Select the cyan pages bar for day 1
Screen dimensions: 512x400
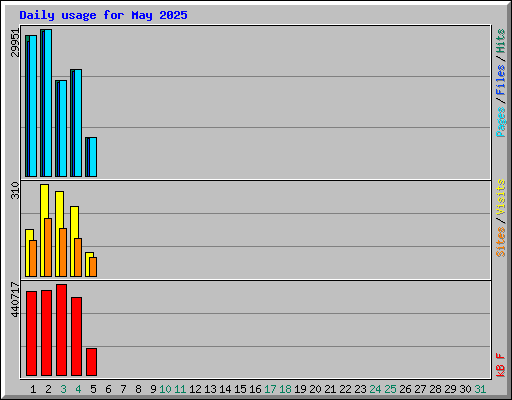[x=33, y=106]
